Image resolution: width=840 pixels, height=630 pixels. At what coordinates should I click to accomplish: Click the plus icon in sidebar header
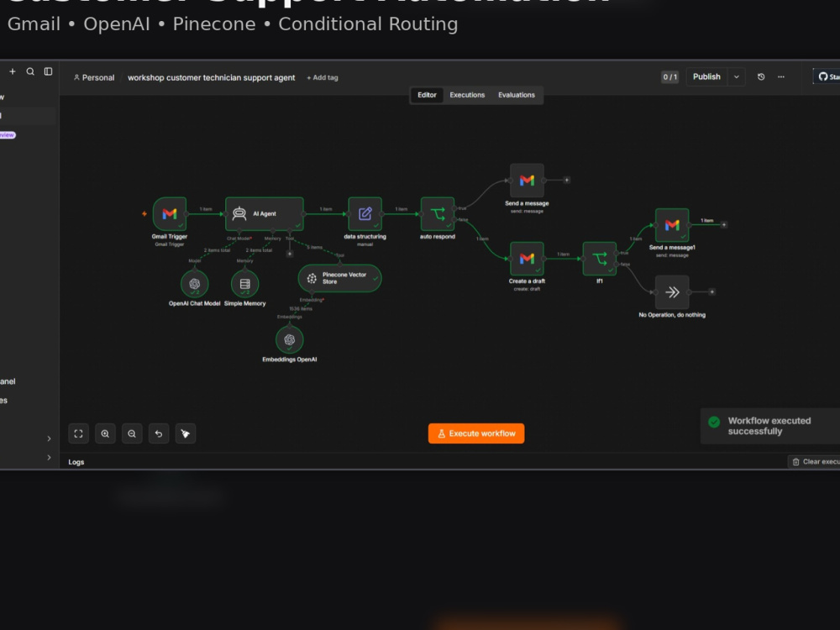[x=13, y=71]
